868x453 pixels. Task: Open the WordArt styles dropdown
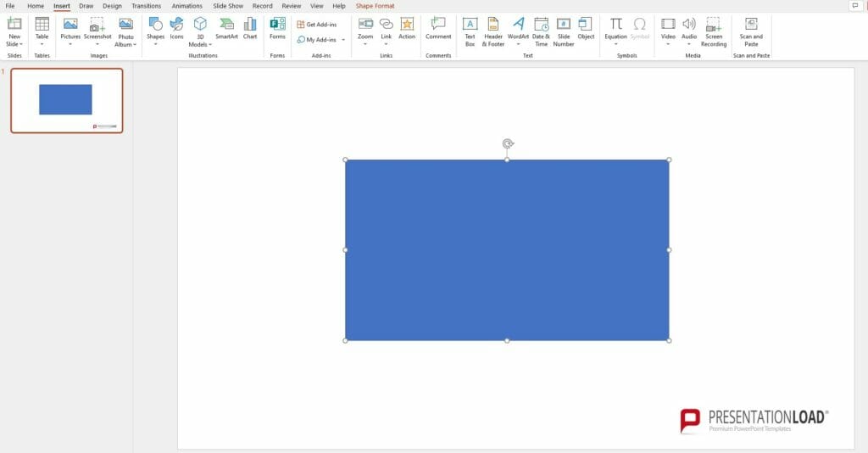coord(518,44)
